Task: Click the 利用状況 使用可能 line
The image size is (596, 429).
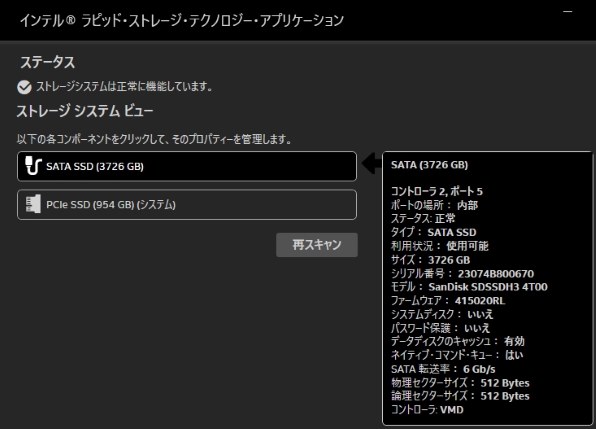Action: [440, 246]
